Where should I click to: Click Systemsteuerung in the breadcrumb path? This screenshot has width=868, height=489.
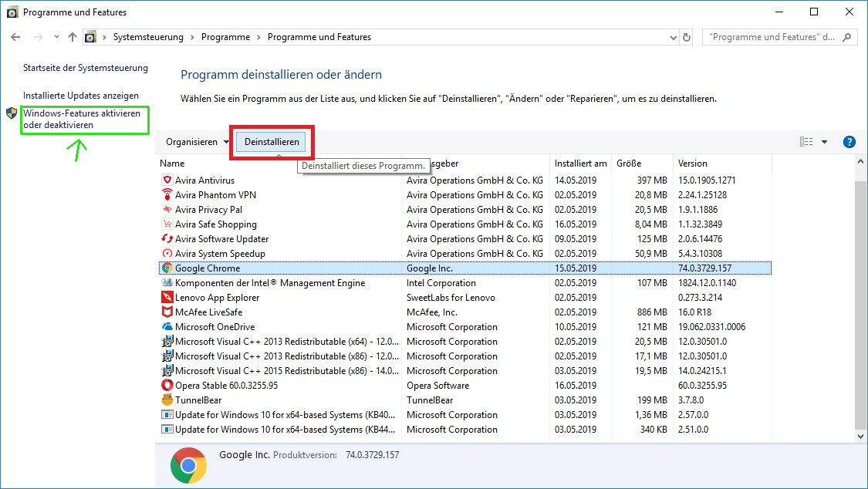tap(148, 37)
